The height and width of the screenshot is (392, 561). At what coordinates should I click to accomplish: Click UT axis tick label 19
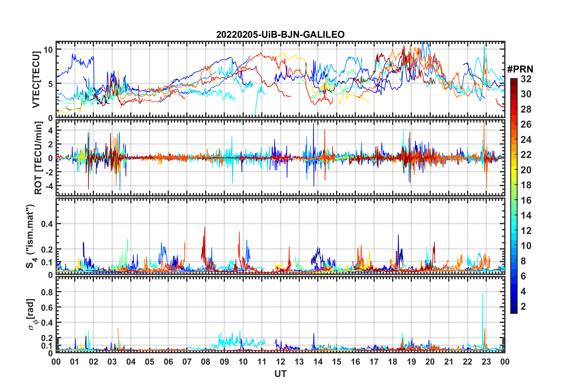pos(411,362)
